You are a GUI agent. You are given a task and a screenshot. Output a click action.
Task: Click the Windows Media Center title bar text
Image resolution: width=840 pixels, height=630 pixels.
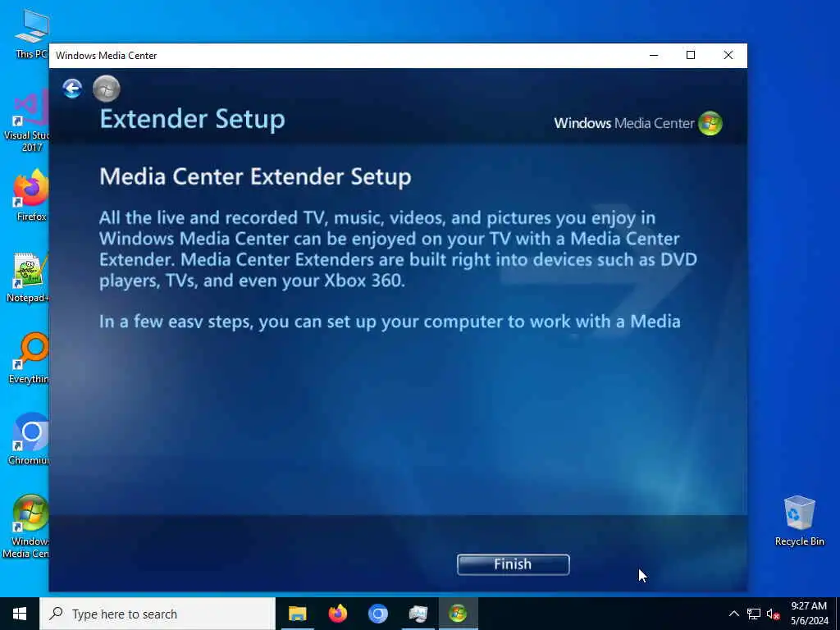click(106, 56)
